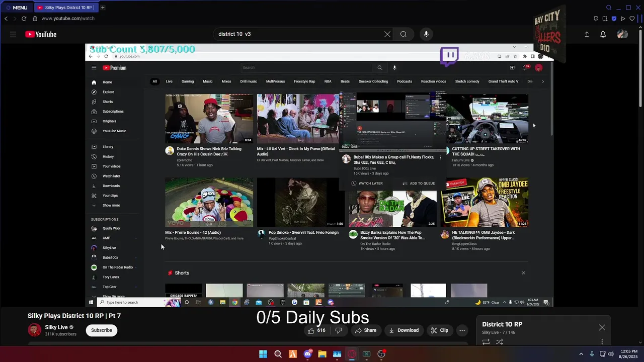Viewport: 644px width, 362px height.
Task: Bookmark the page with the heart icon
Action: [x=632, y=19]
